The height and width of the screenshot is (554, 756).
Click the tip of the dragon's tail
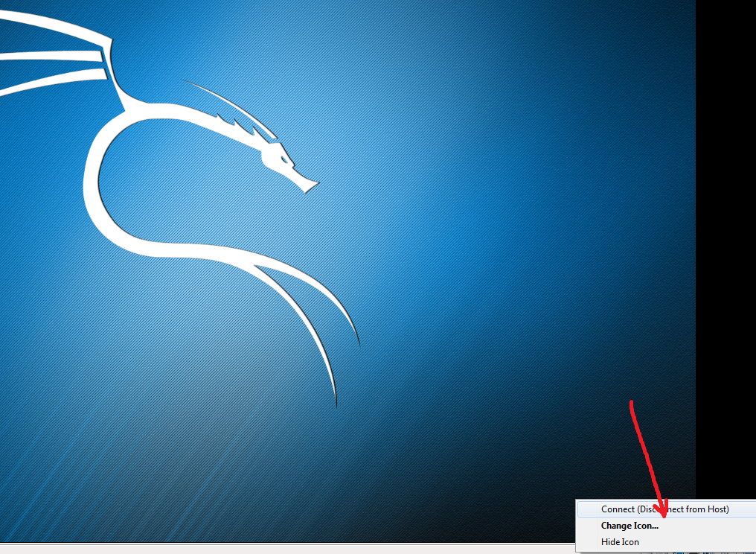tap(335, 401)
